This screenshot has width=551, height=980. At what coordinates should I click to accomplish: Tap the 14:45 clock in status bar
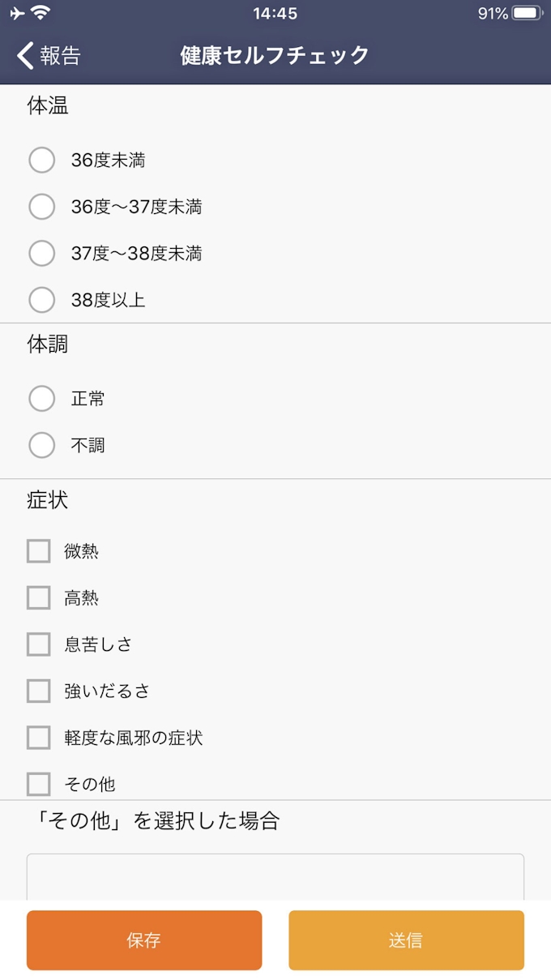tap(275, 13)
